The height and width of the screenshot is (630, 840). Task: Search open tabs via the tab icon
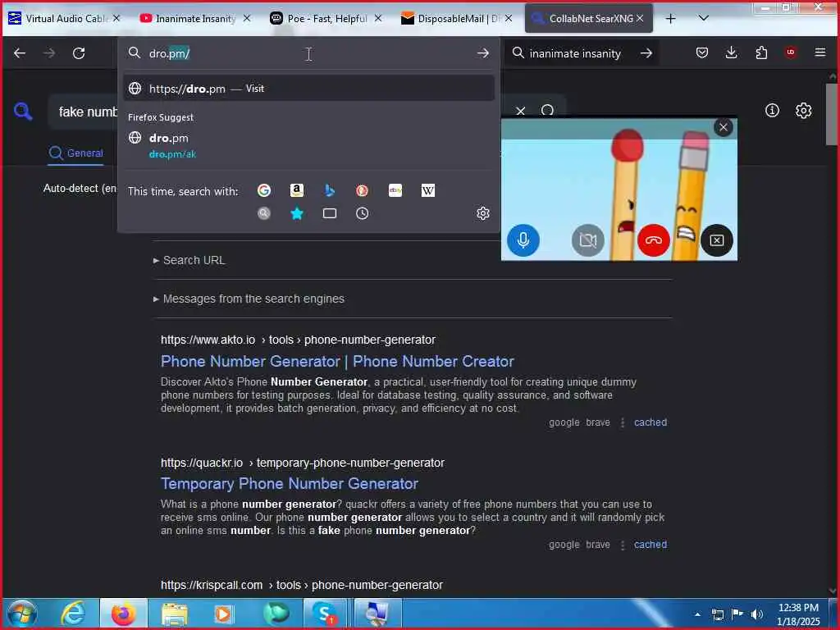click(330, 214)
